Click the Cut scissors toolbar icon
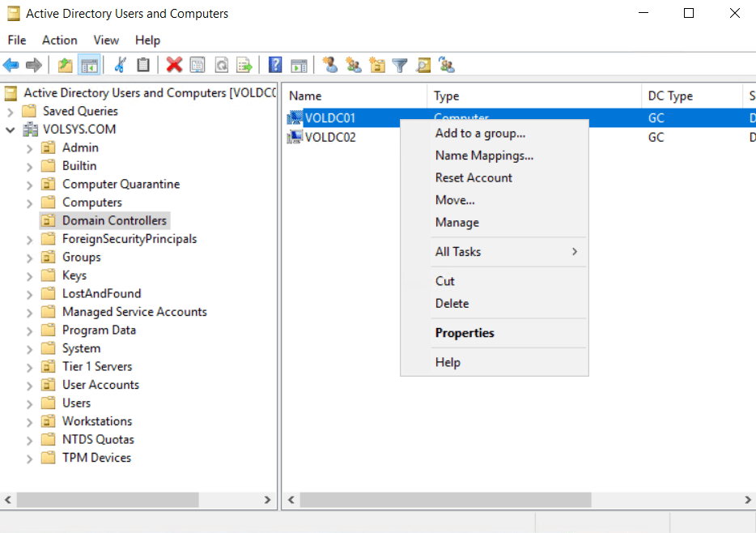756x533 pixels. [x=121, y=66]
